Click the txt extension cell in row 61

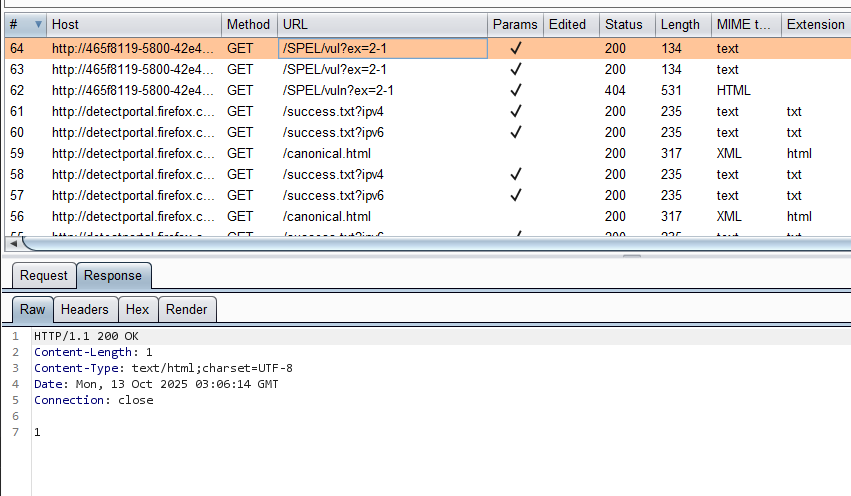pyautogui.click(x=794, y=111)
